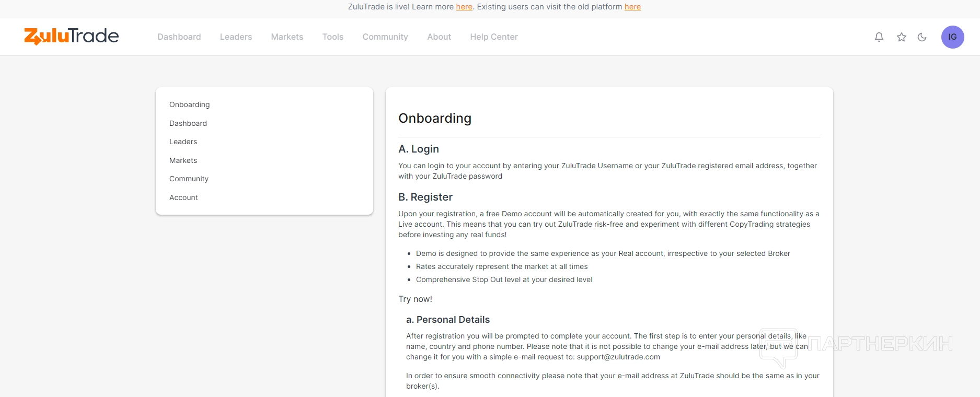Open the notifications bell
This screenshot has width=980, height=397.
pos(879,37)
